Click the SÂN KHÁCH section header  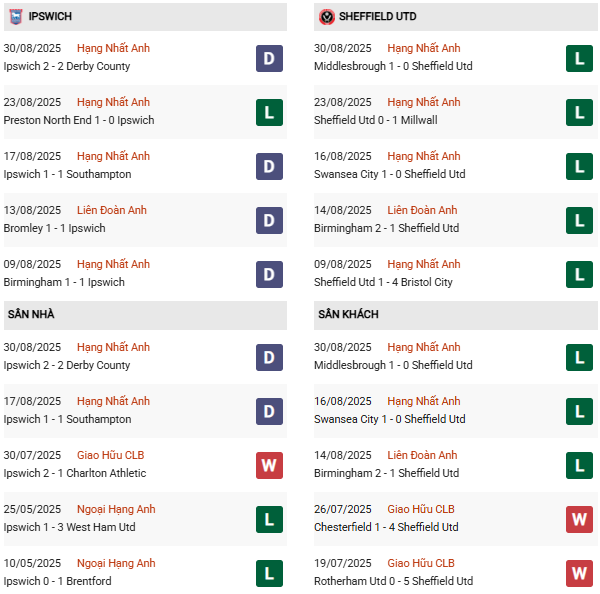348,314
